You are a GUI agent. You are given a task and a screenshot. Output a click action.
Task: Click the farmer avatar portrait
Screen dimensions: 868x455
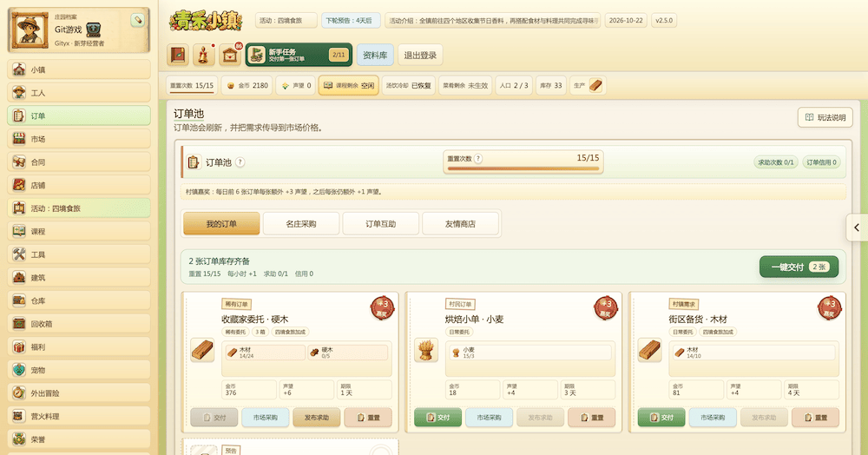[30, 30]
